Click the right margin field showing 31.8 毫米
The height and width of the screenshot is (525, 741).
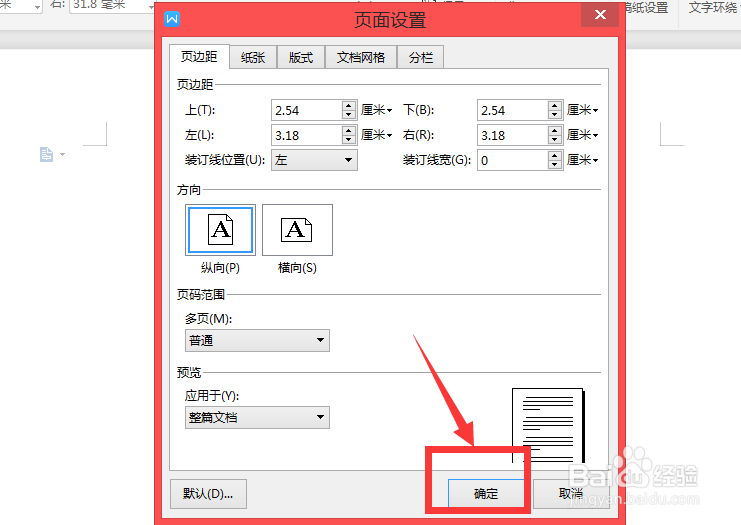coord(112,5)
